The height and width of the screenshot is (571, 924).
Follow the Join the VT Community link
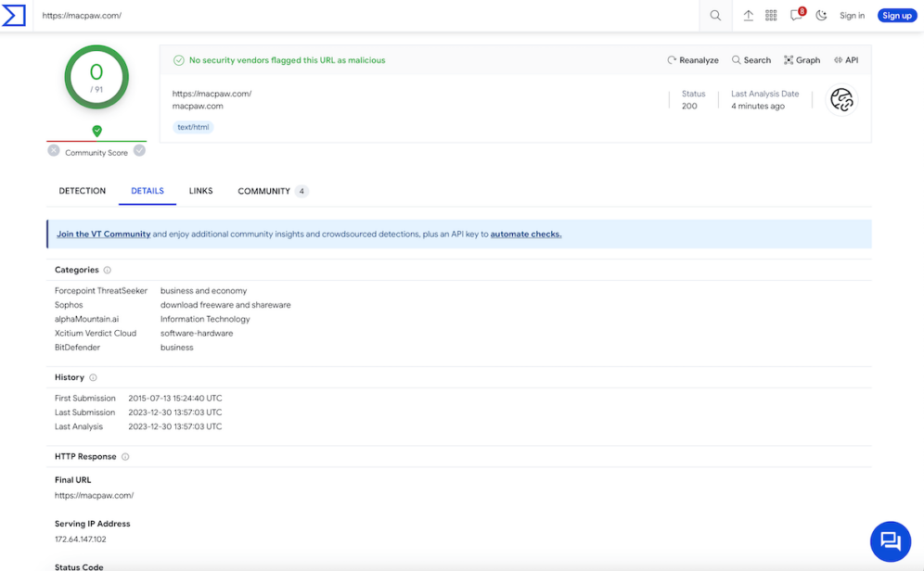[102, 234]
